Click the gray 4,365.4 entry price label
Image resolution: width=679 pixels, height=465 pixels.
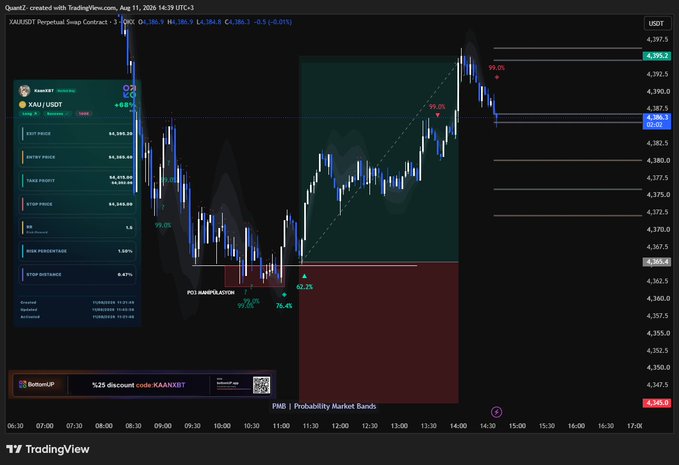point(657,262)
